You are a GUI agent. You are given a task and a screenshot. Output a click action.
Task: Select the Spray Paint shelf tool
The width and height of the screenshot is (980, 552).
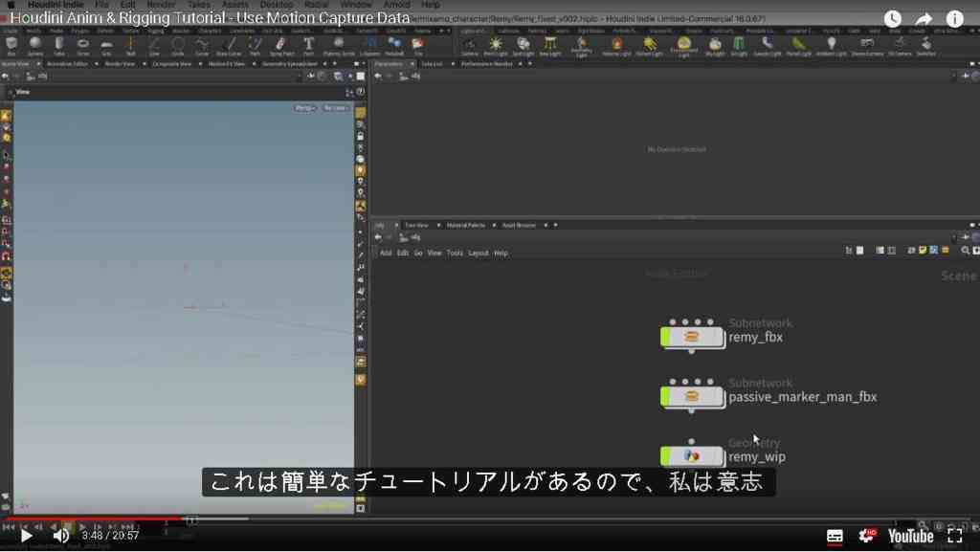tap(281, 44)
